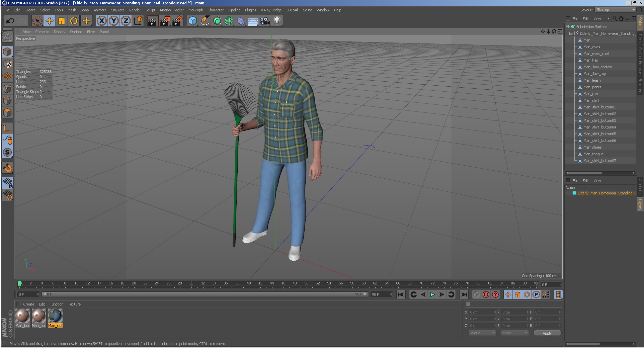Click frame 44 on timeline ruler

[272, 283]
